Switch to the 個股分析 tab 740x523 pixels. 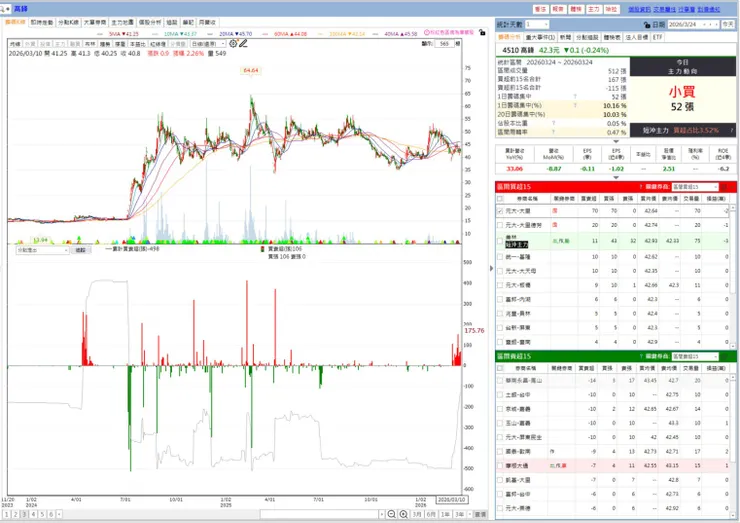tap(150, 22)
